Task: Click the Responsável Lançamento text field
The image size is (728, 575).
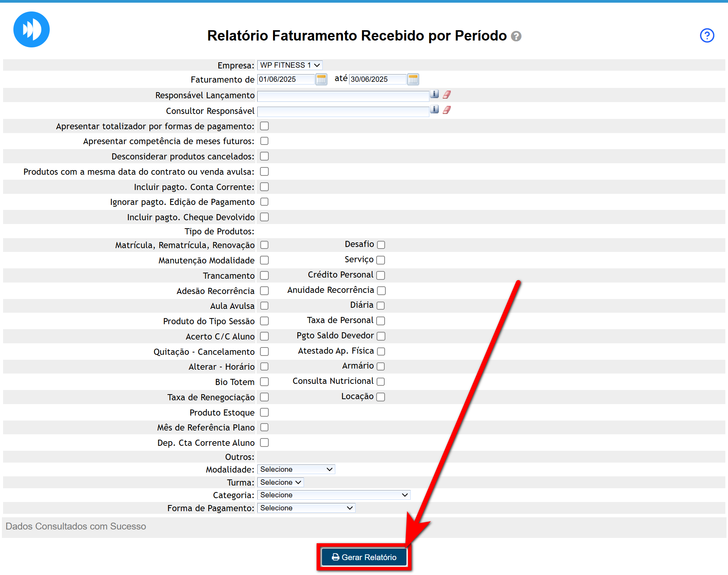Action: click(x=343, y=96)
